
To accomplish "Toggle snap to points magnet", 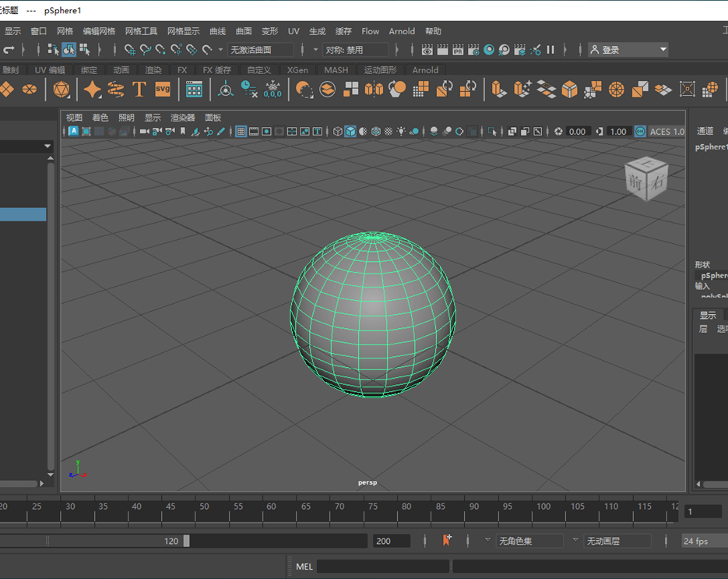I will (x=160, y=50).
